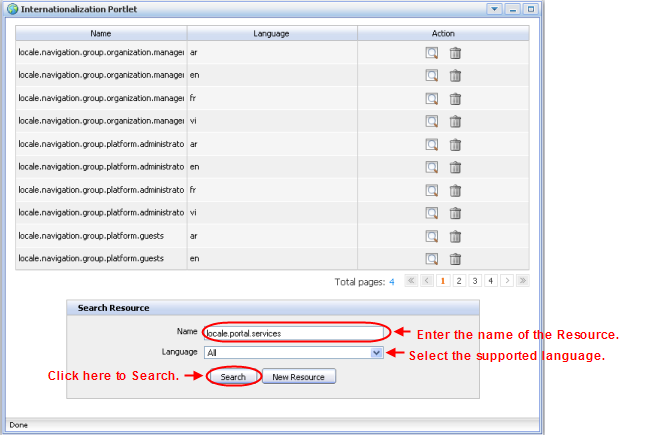The height and width of the screenshot is (435, 646).
Task: Click the Name input field
Action: coord(293,333)
